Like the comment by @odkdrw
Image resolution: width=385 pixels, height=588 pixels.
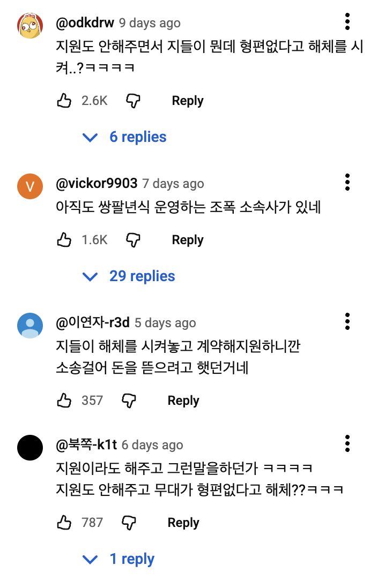point(64,101)
